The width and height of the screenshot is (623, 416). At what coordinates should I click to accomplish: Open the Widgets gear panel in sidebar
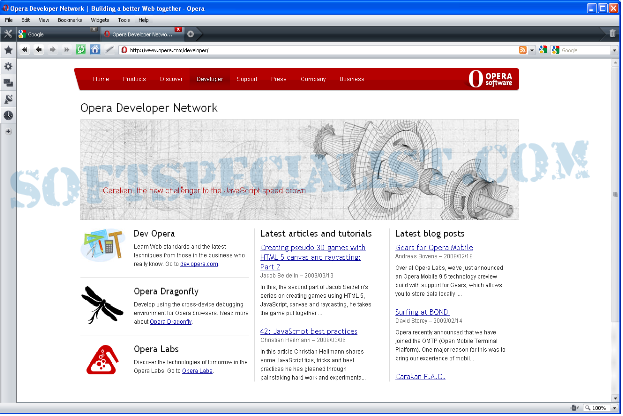[x=8, y=66]
